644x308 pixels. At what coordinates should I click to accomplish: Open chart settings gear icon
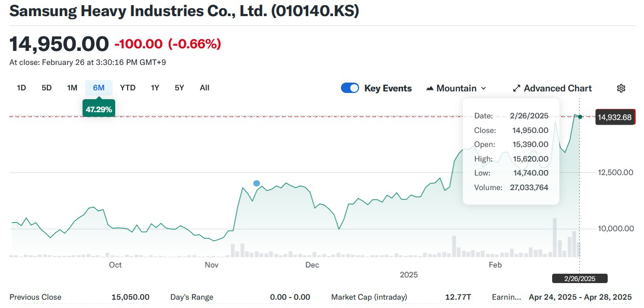(x=621, y=88)
